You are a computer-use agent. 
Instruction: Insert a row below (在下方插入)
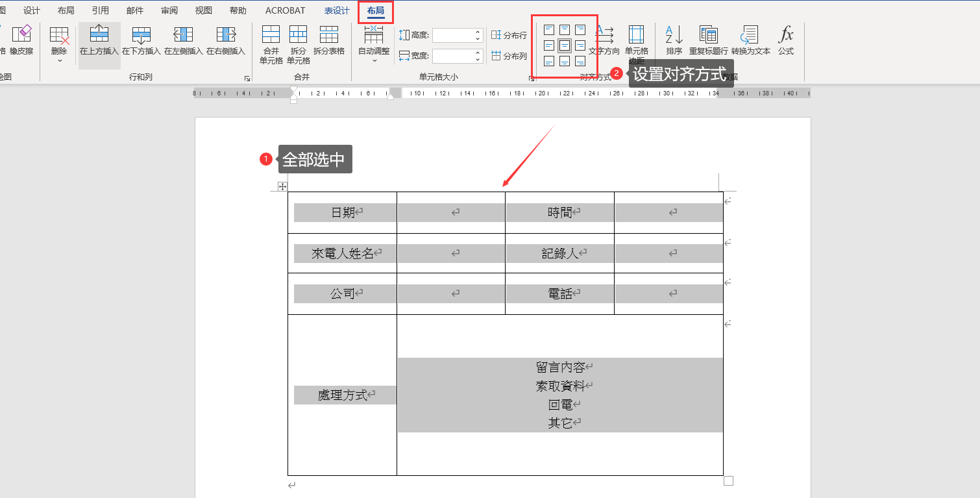(x=141, y=40)
